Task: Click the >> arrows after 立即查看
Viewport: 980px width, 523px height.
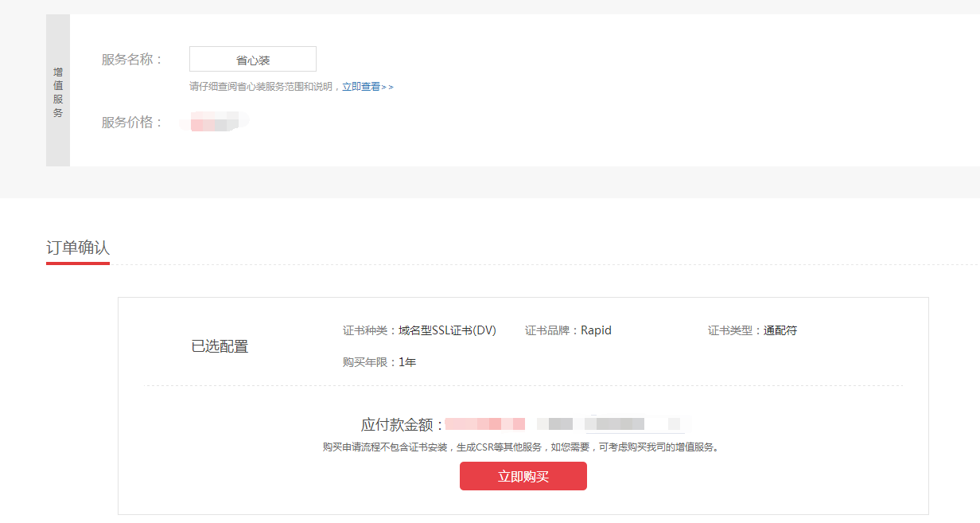Action: [387, 87]
